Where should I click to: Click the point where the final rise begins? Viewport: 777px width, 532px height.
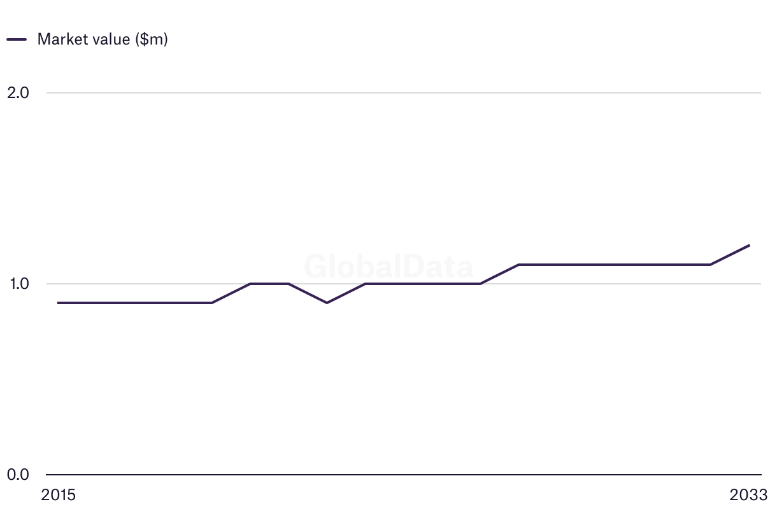710,264
